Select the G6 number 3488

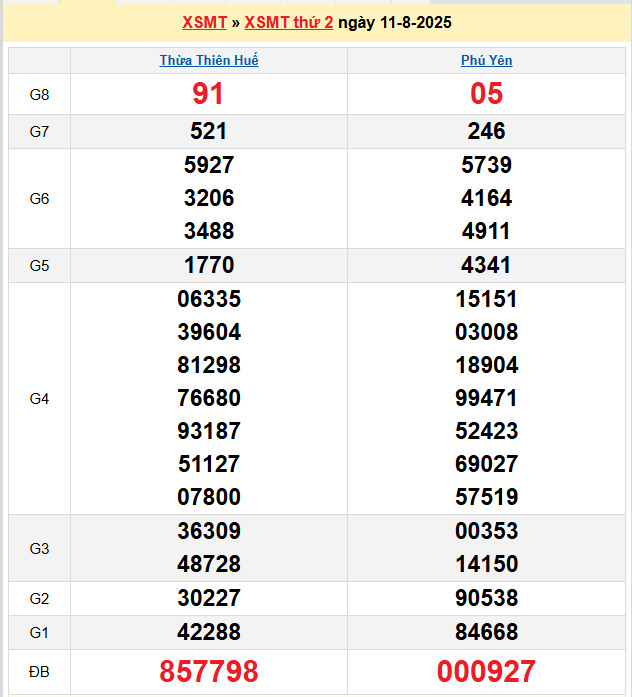[x=209, y=231]
